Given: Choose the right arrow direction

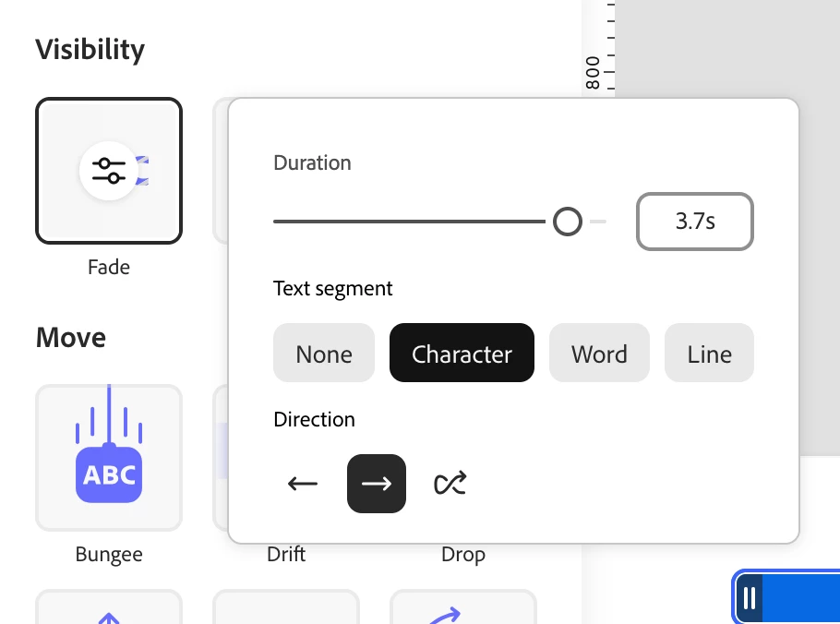Looking at the screenshot, I should click(x=377, y=484).
